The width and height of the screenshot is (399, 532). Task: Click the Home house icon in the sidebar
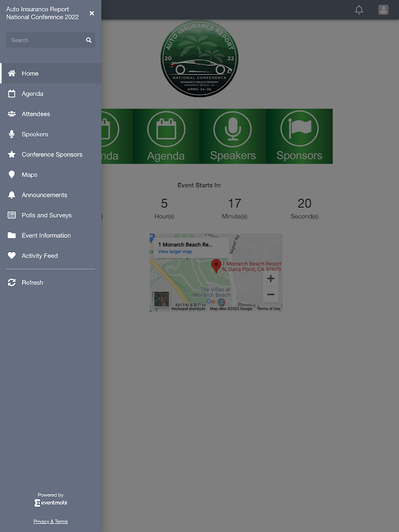pyautogui.click(x=11, y=73)
